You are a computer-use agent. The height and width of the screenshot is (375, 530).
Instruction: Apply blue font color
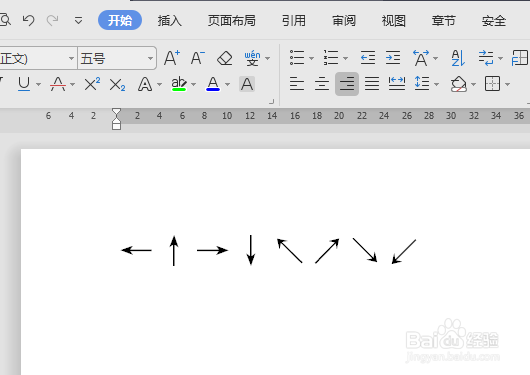(213, 84)
